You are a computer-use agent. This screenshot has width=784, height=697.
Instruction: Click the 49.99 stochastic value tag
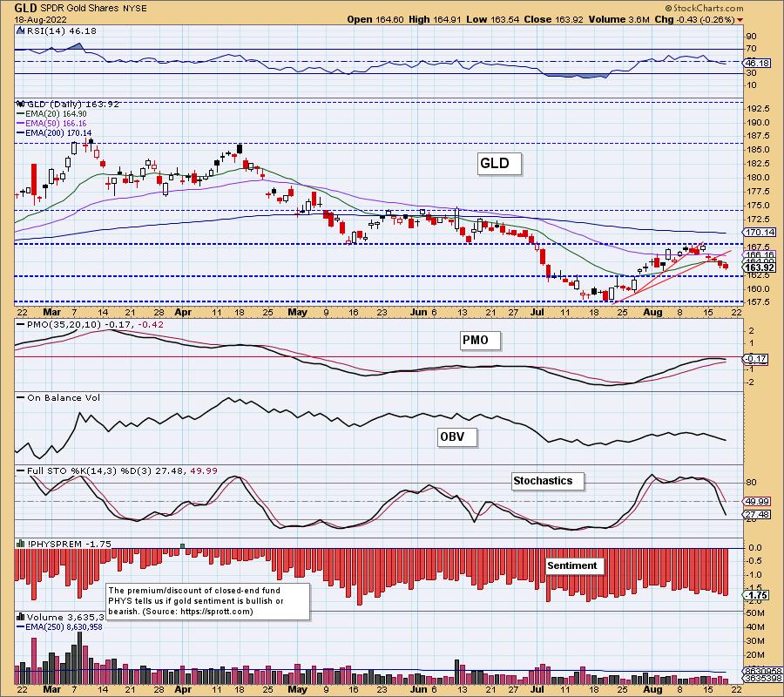[x=756, y=501]
